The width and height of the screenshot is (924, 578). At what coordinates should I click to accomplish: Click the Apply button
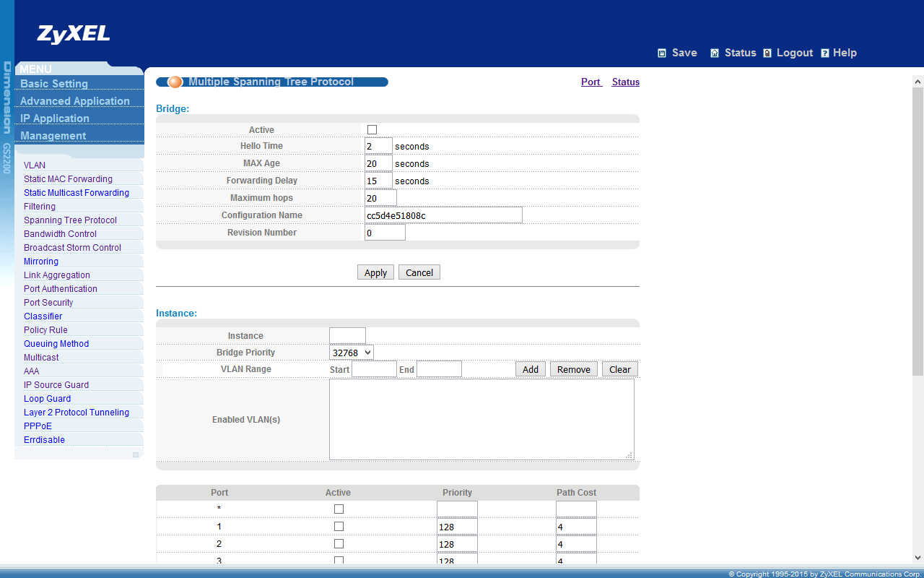(375, 272)
